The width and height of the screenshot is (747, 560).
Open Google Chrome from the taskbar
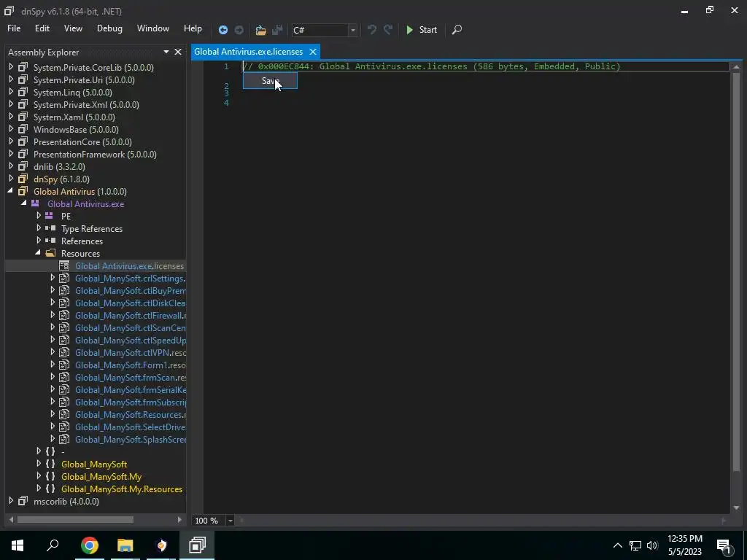90,545
